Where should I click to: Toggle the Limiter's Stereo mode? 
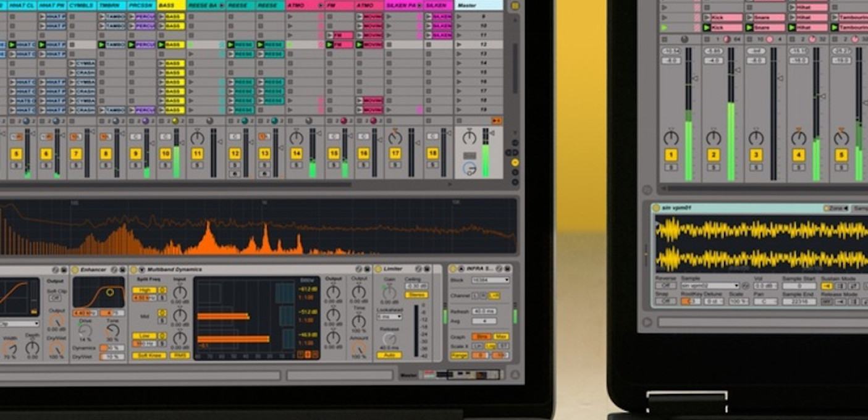point(417,295)
